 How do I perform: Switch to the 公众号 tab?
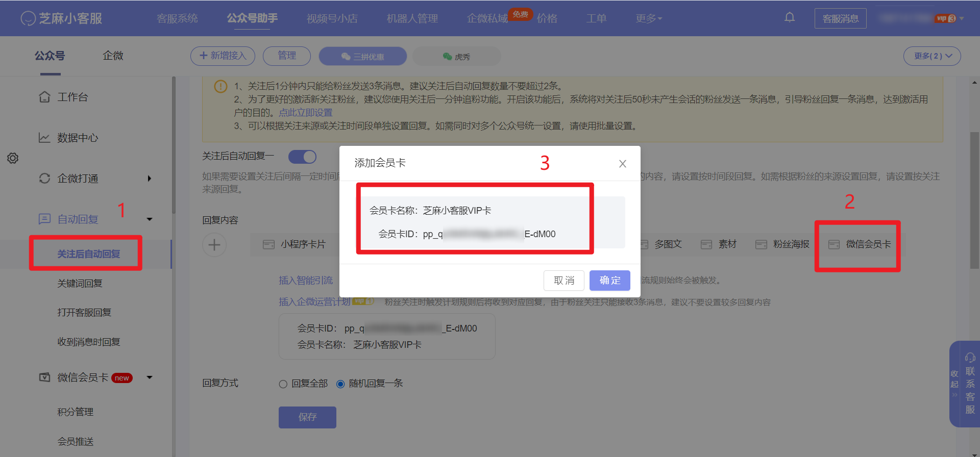click(x=50, y=56)
